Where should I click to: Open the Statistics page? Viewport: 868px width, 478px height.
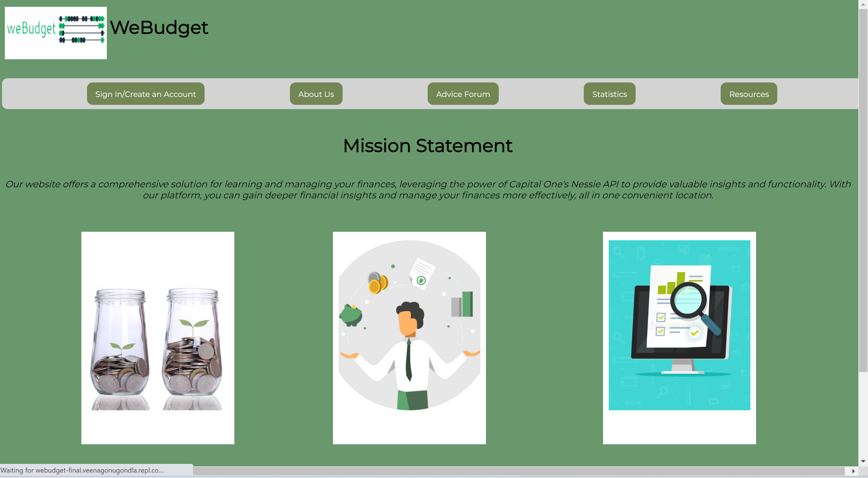click(x=609, y=94)
